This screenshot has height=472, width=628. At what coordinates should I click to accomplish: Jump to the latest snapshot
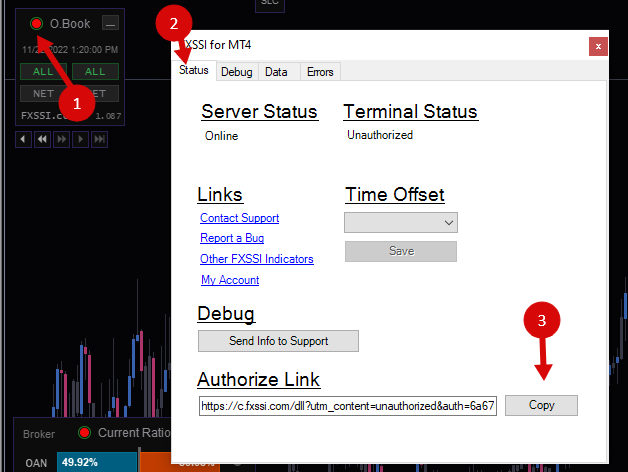(x=99, y=139)
